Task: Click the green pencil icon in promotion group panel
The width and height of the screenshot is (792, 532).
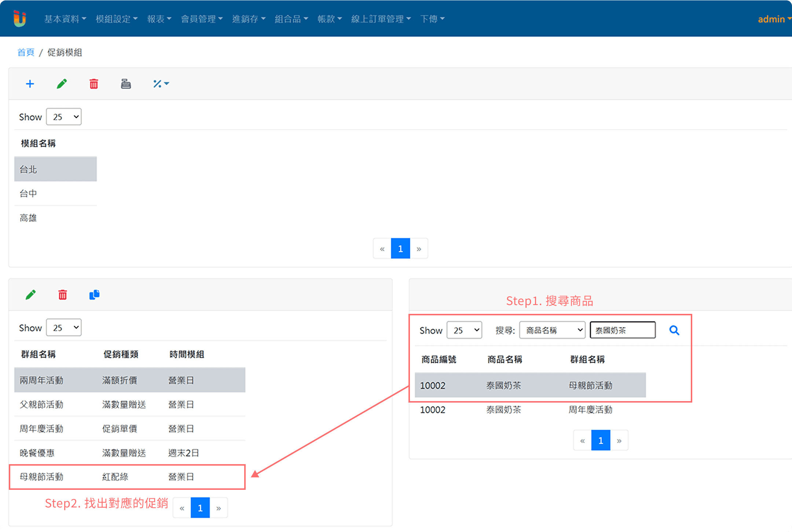Action: coord(31,295)
